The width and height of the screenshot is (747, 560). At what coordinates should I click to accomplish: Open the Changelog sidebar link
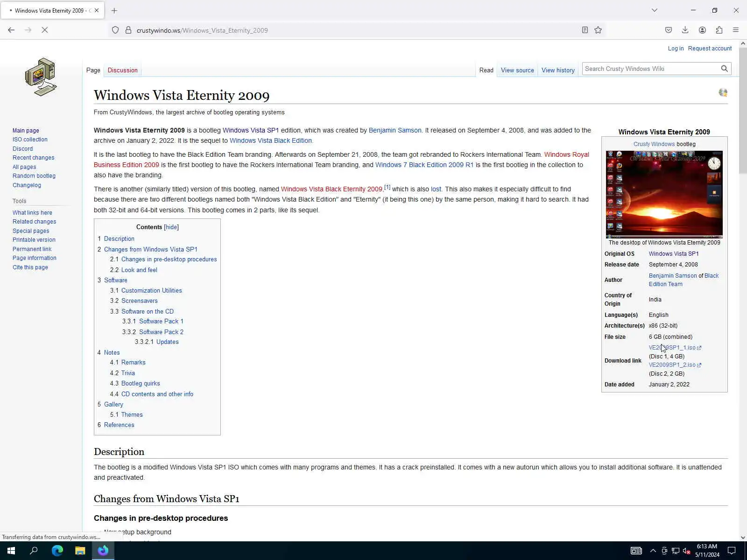click(27, 185)
